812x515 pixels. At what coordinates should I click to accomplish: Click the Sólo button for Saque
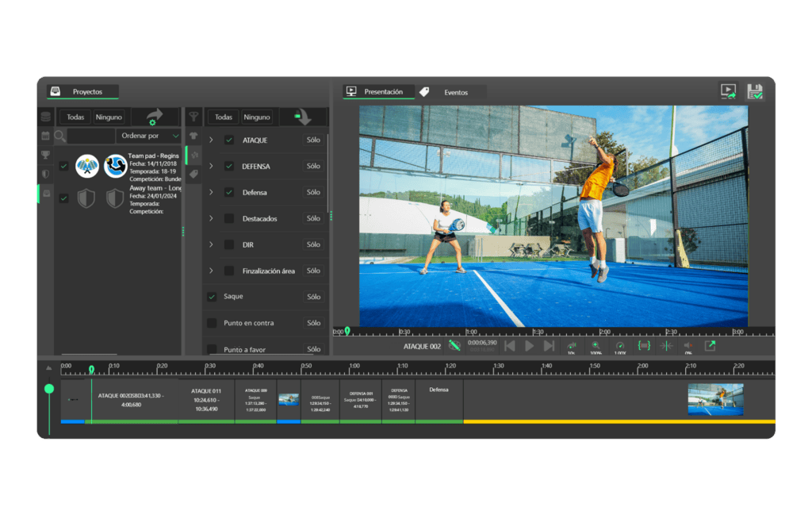313,297
